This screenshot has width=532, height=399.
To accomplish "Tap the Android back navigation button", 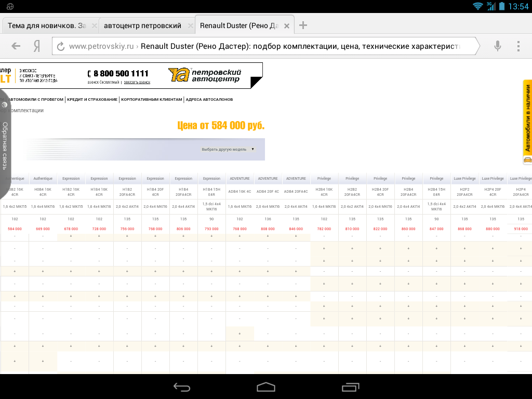I will click(x=182, y=387).
